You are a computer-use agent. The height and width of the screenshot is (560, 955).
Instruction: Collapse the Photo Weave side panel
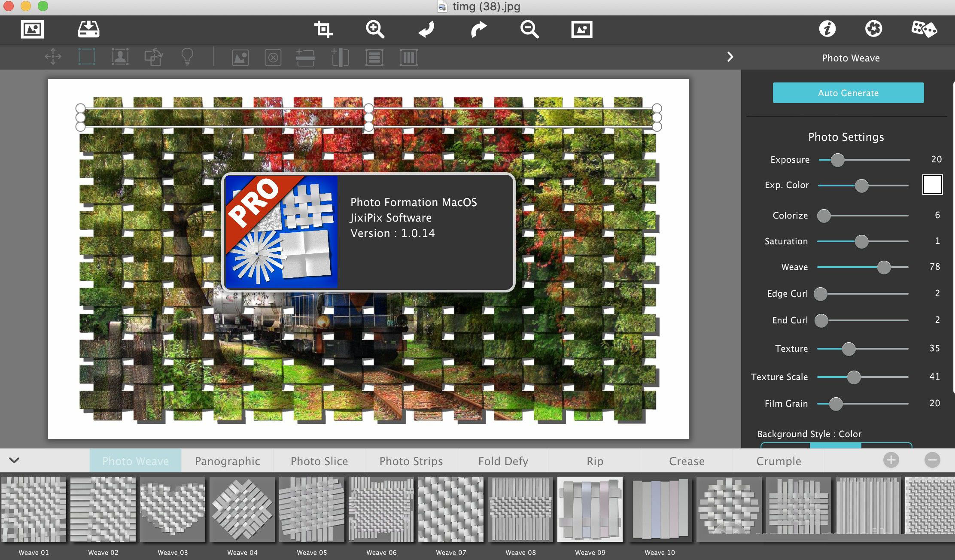pyautogui.click(x=730, y=57)
